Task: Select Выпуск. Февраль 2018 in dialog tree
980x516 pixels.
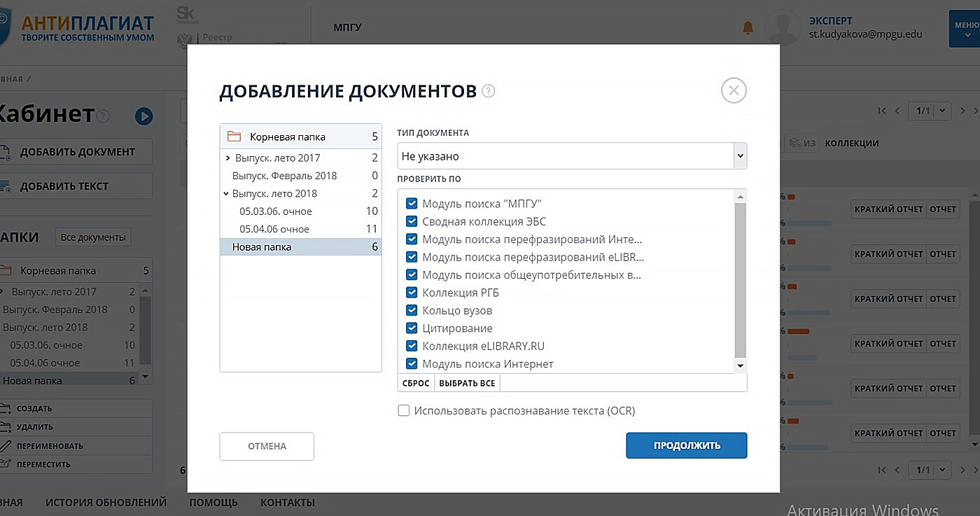Action: [x=301, y=176]
